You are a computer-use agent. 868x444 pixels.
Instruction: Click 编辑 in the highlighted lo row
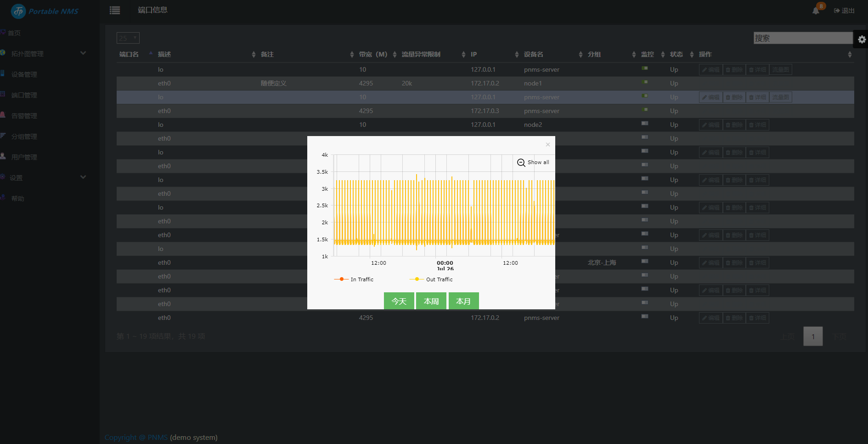pos(711,97)
